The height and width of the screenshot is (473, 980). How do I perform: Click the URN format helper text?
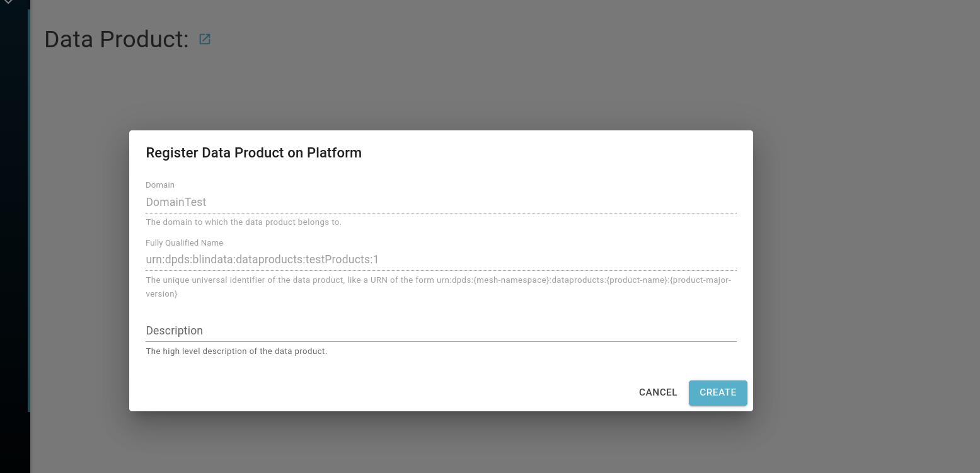click(439, 287)
